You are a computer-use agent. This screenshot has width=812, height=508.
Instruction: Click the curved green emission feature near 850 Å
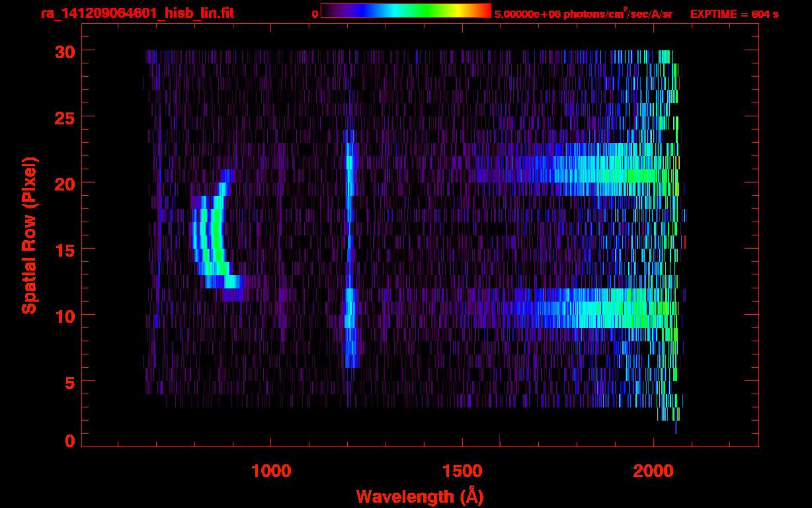tap(216, 235)
